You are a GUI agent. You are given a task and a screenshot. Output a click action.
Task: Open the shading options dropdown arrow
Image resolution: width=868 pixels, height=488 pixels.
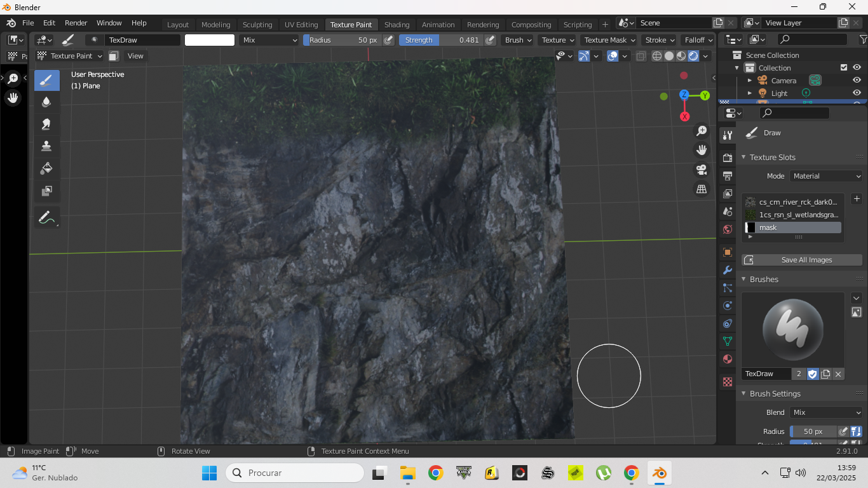click(706, 56)
